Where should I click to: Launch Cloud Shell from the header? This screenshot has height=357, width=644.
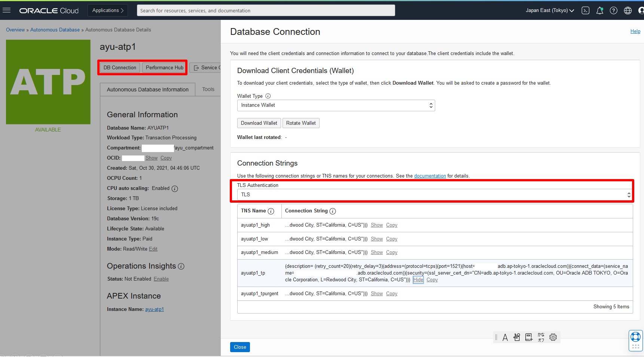tap(586, 10)
